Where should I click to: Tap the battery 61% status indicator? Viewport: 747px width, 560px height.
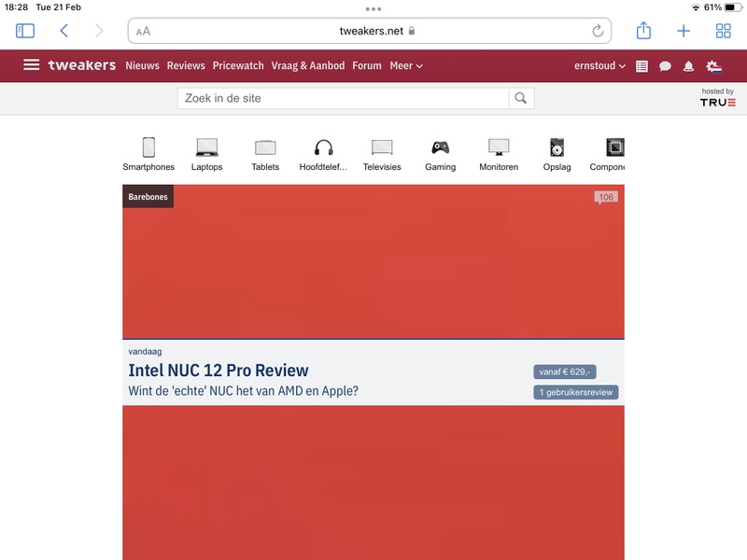coord(722,7)
